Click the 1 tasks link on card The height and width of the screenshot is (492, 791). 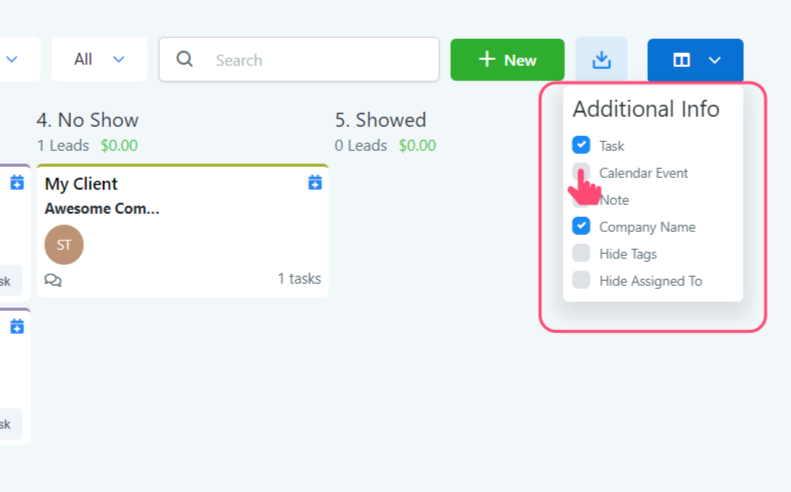299,279
